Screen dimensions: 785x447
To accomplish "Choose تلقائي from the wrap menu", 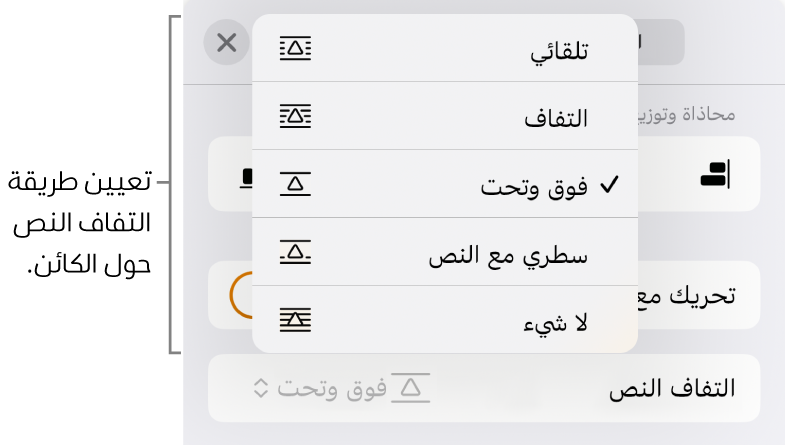I will 558,51.
